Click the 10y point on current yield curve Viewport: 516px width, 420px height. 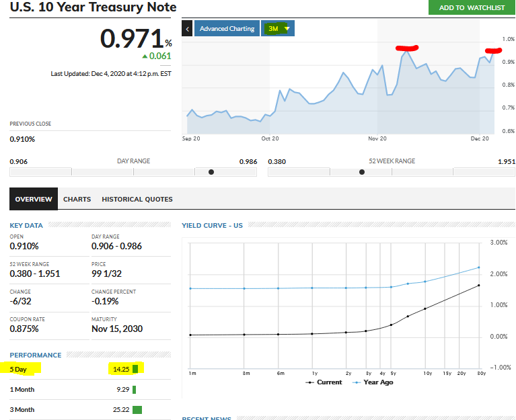pyautogui.click(x=425, y=308)
